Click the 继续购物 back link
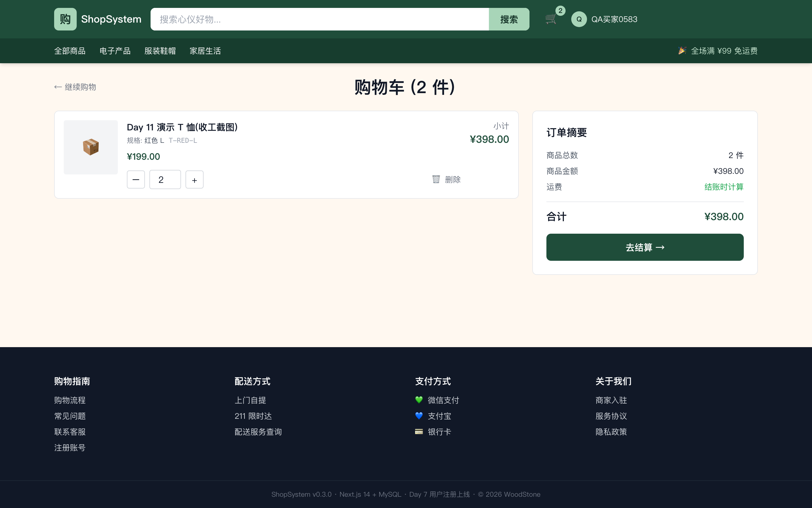Screen dimensions: 812x508 coord(75,87)
